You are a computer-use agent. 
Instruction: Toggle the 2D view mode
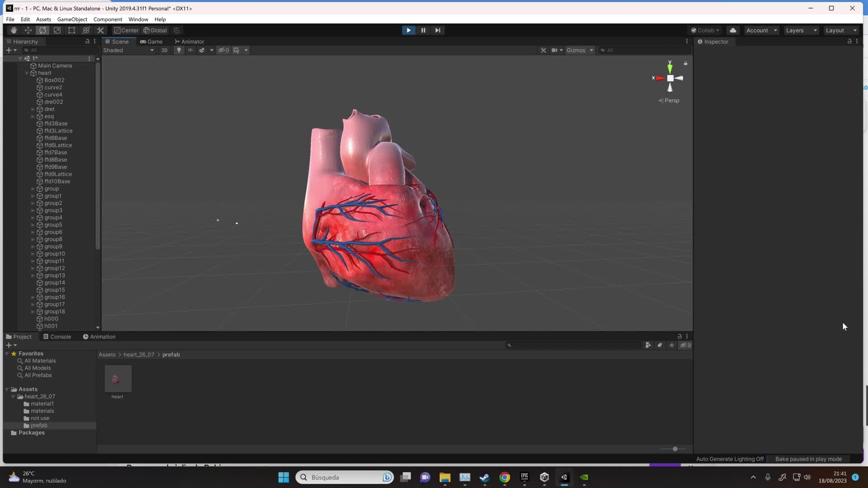[x=165, y=50]
